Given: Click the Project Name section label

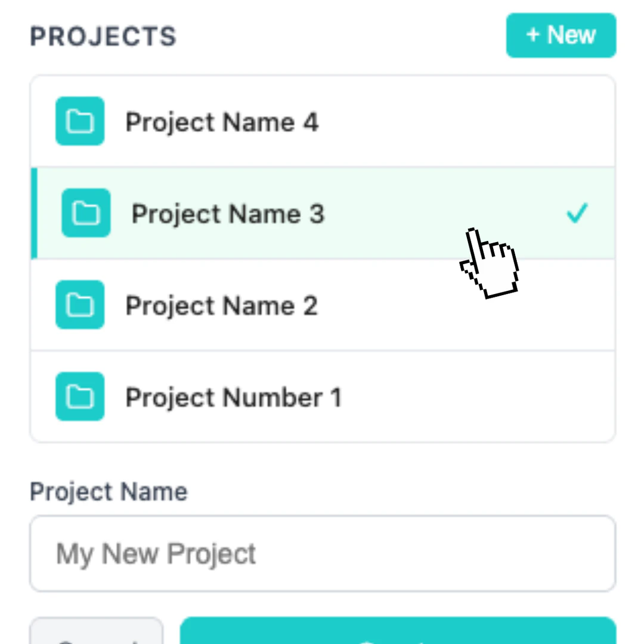Looking at the screenshot, I should coord(108,491).
